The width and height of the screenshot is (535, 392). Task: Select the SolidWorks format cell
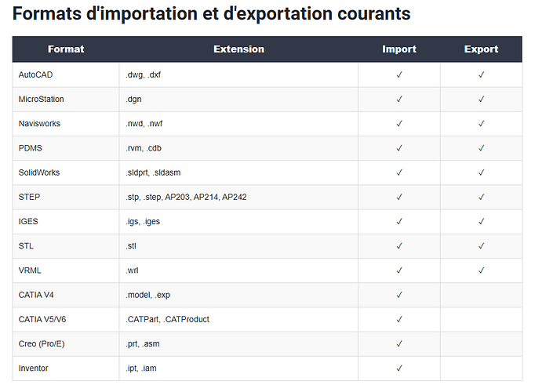pyautogui.click(x=39, y=172)
